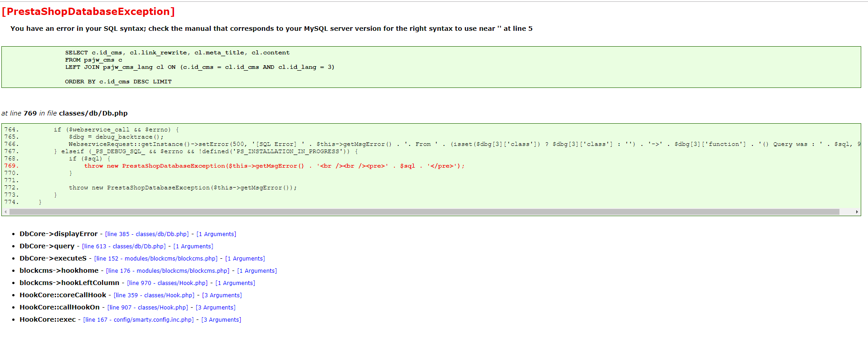Click the 'blockcms->hookLeftColumn' function name
The image size is (868, 343).
[x=69, y=283]
